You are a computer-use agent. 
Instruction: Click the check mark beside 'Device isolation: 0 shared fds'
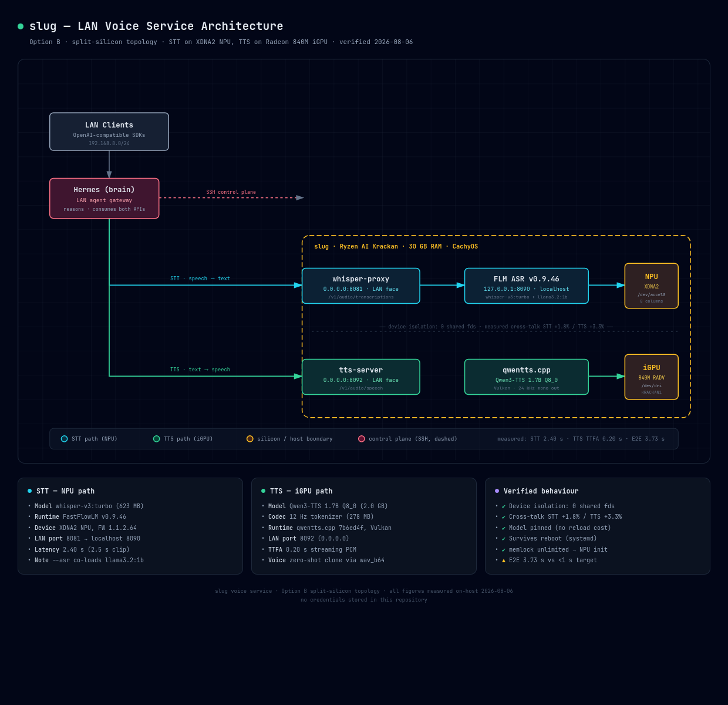pyautogui.click(x=504, y=506)
